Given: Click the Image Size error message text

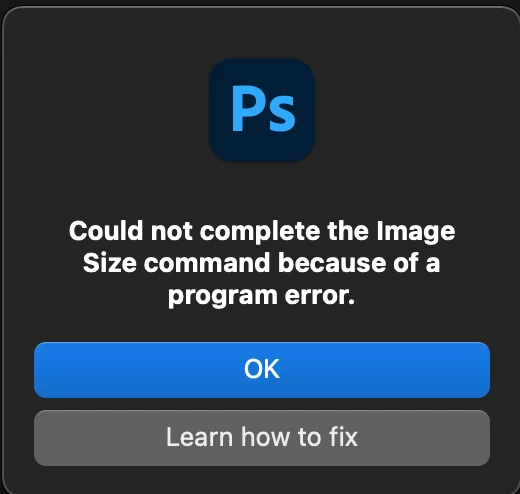Looking at the screenshot, I should 262,263.
